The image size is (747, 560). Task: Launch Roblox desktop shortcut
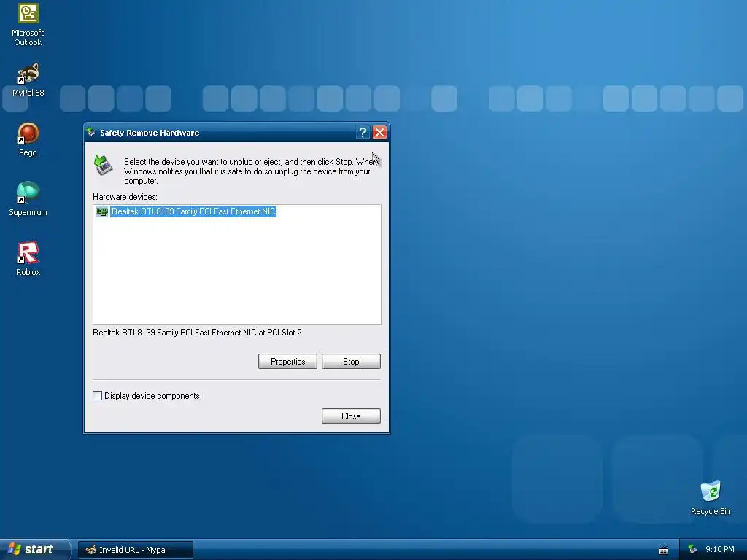28,259
